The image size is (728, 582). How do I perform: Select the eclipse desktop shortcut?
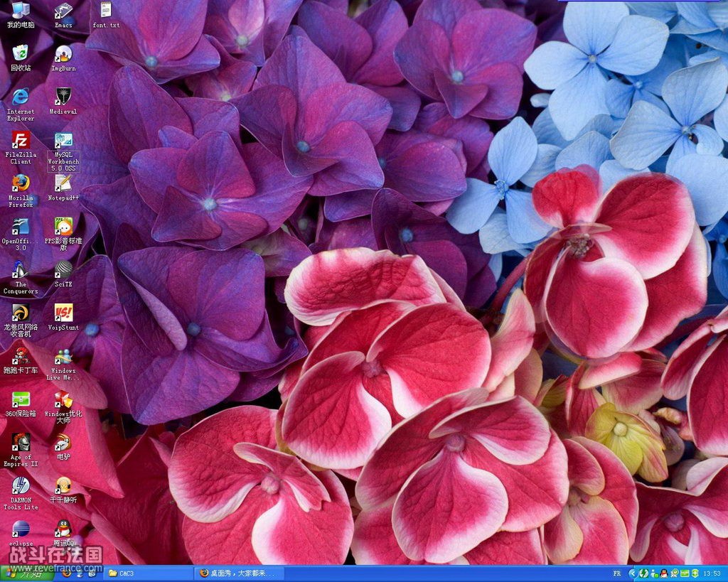click(21, 533)
